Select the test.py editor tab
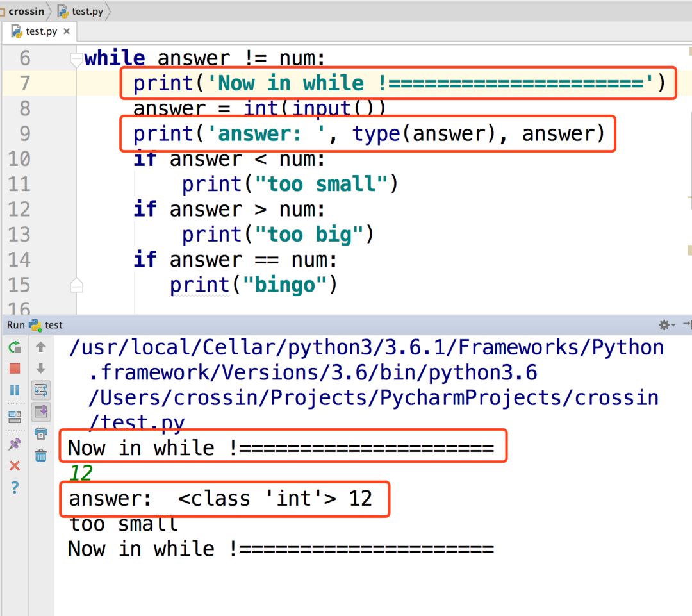 click(x=40, y=32)
